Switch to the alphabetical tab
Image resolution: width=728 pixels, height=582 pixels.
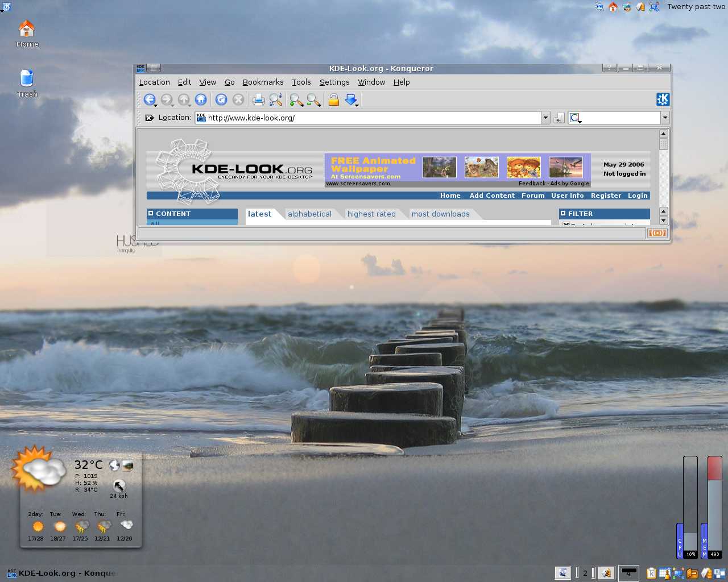click(309, 214)
